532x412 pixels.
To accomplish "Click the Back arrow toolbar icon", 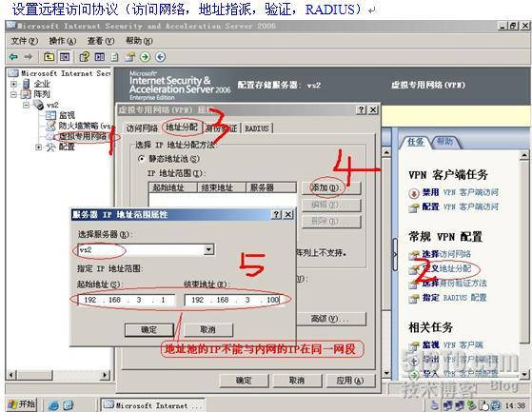I will [13, 57].
